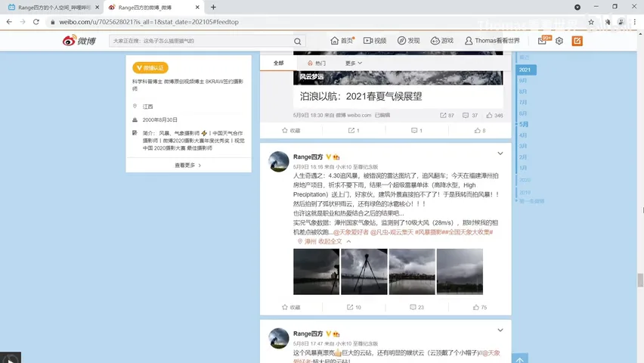Jump to 1月 in timeline
Screen dimensions: 644x363
[523, 168]
